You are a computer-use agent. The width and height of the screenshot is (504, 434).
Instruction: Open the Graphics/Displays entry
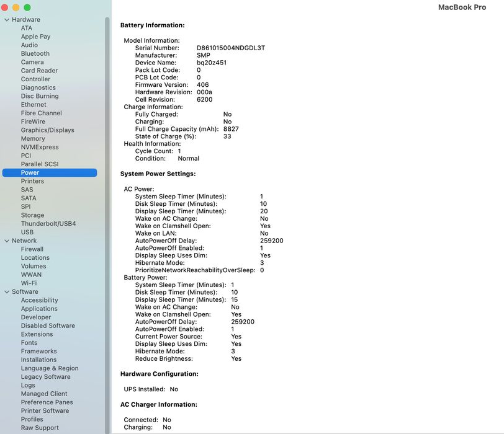pos(48,130)
